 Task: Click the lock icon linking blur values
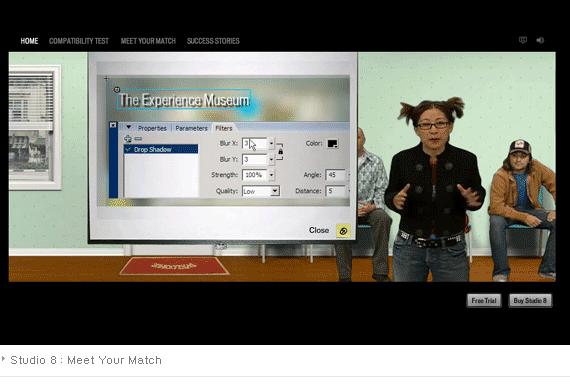tap(280, 152)
